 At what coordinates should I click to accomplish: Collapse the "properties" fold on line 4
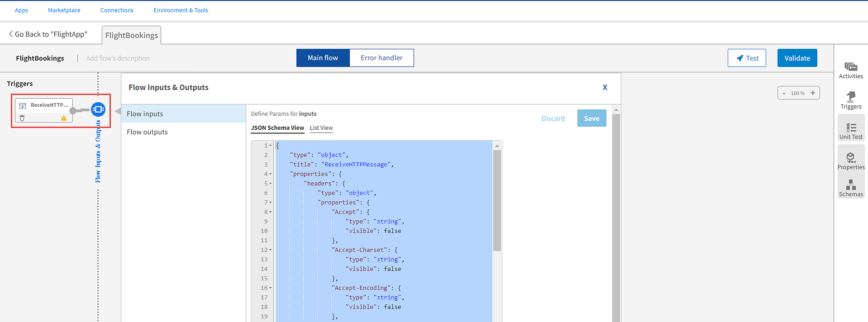pyautogui.click(x=271, y=174)
